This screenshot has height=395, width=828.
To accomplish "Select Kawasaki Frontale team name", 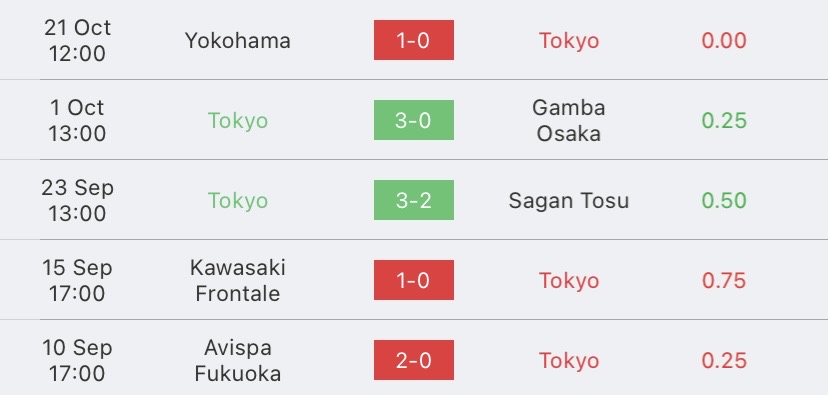I will point(238,280).
